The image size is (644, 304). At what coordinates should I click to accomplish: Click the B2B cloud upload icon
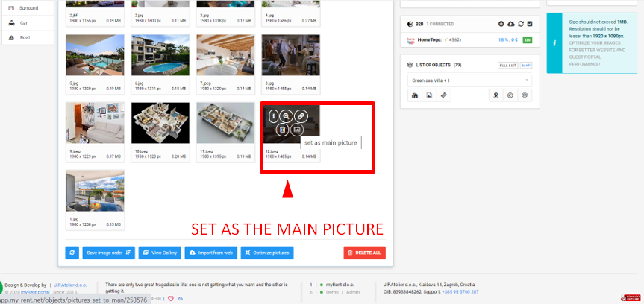click(x=511, y=24)
